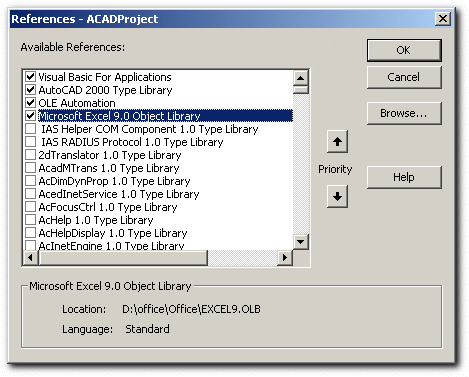Check IAS RADIUS Protocol checkbox
The width and height of the screenshot is (469, 377).
(30, 142)
